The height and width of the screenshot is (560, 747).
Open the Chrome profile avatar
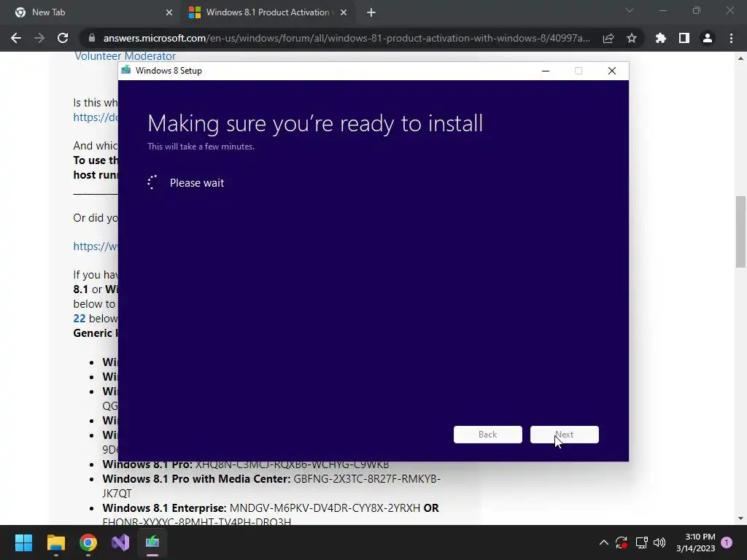pyautogui.click(x=708, y=38)
